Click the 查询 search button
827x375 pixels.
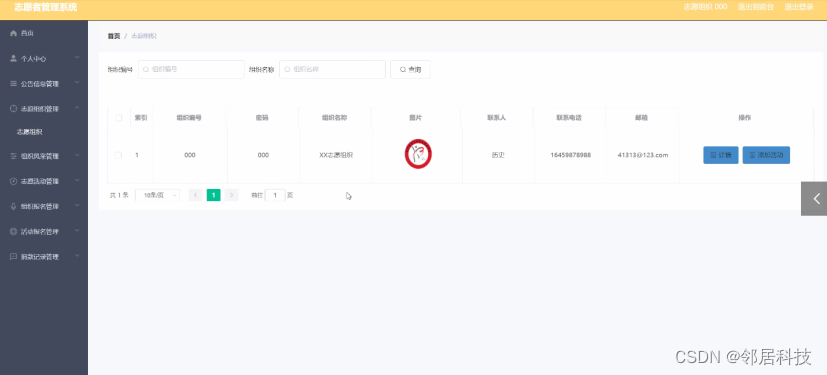pos(410,69)
